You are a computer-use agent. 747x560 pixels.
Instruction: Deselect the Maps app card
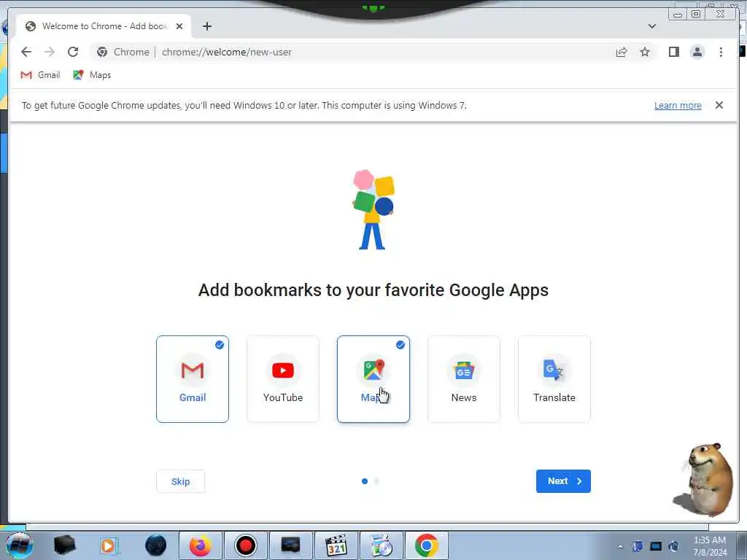click(x=373, y=379)
